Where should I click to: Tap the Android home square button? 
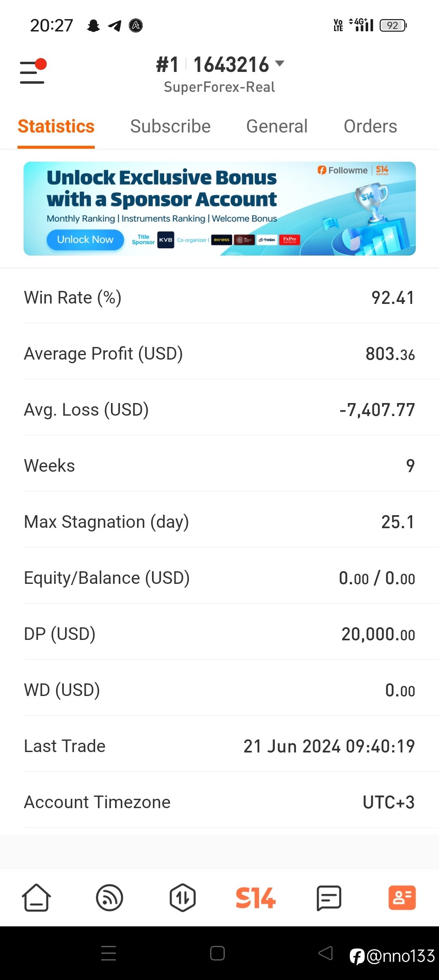pos(217,953)
